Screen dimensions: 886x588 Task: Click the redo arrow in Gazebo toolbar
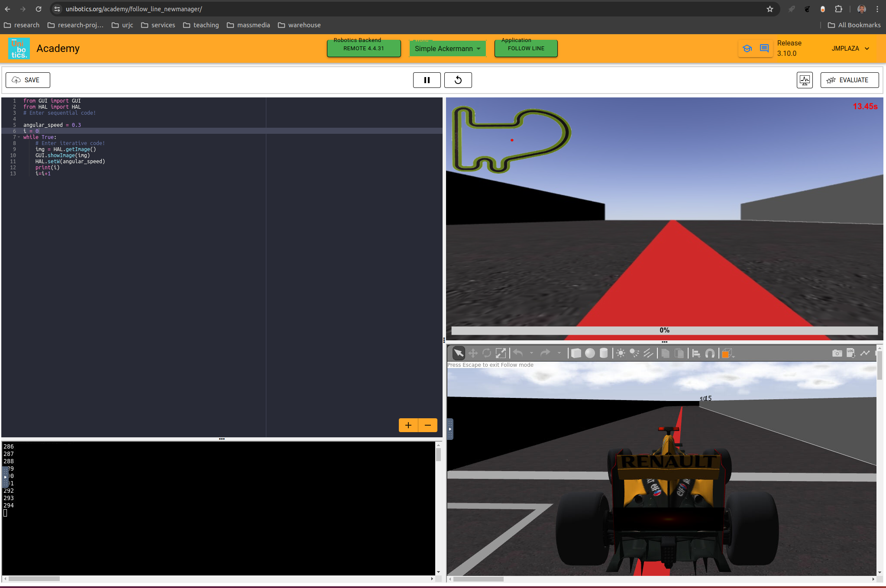pyautogui.click(x=545, y=353)
